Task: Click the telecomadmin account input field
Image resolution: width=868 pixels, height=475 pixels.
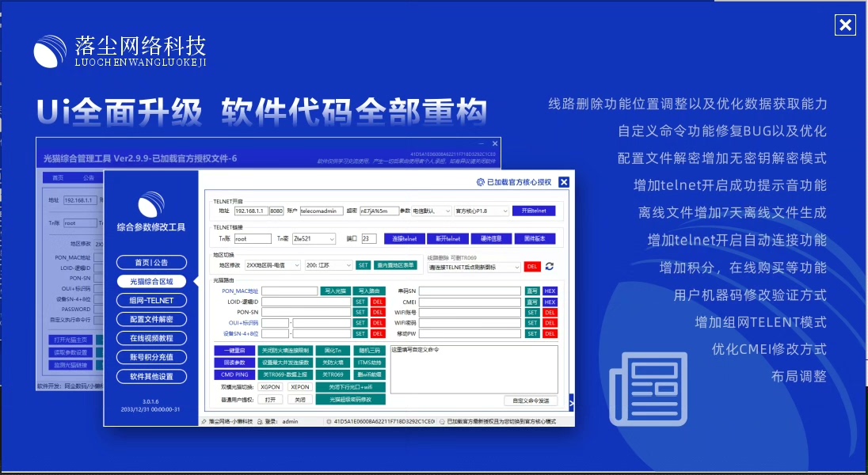Action: pyautogui.click(x=321, y=211)
